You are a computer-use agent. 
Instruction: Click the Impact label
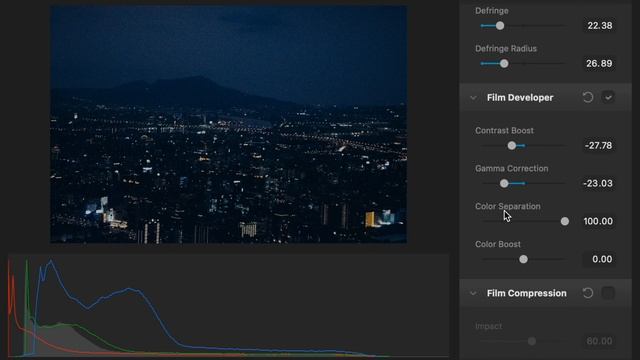(489, 326)
